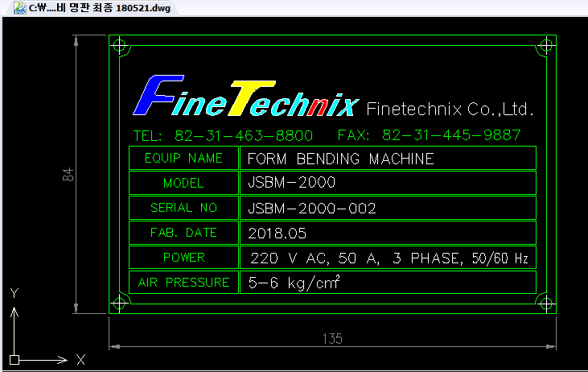Click the DWG file icon in tab
The width and height of the screenshot is (588, 372).
pos(20,8)
